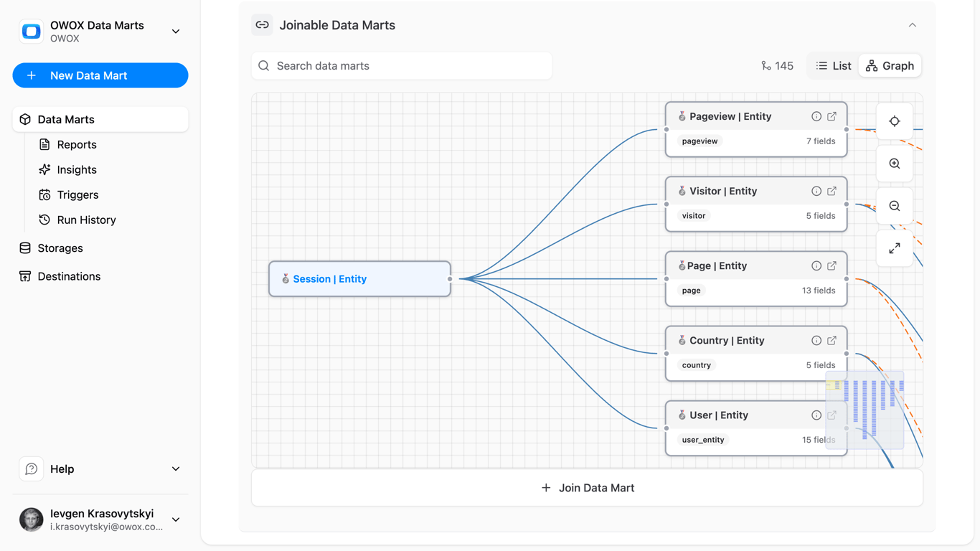The image size is (980, 551).
Task: Show info for Page | Entity
Action: coord(816,265)
